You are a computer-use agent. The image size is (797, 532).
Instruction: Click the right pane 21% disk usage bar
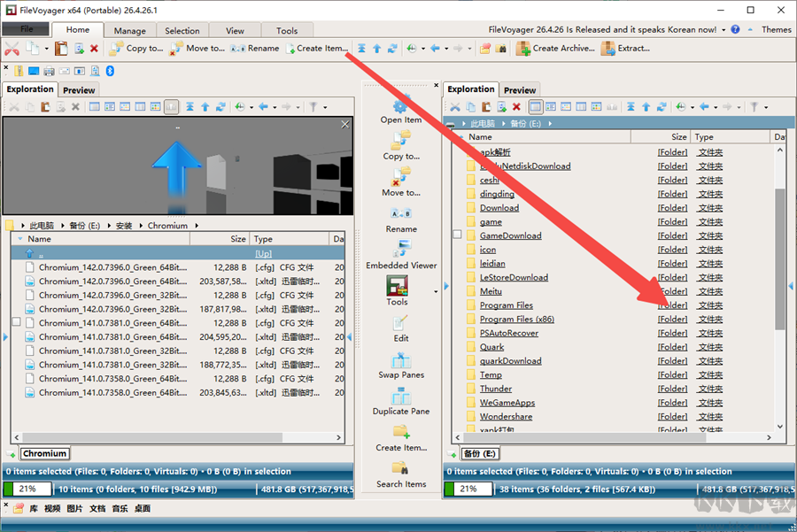point(468,489)
